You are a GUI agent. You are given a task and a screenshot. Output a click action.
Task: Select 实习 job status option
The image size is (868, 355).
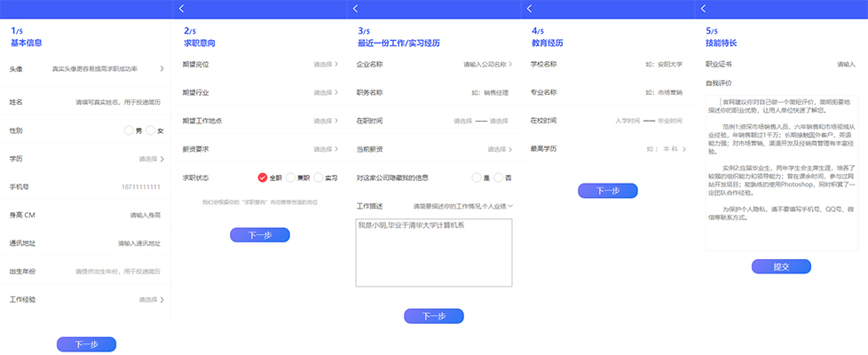coord(318,177)
